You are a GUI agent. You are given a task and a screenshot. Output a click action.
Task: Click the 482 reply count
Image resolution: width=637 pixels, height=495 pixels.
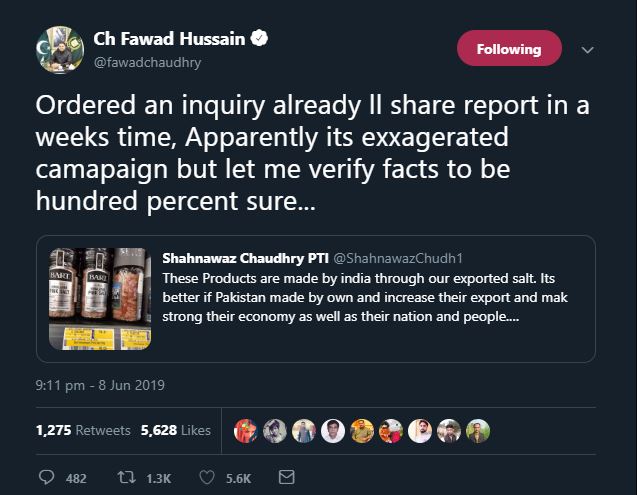pyautogui.click(x=76, y=479)
